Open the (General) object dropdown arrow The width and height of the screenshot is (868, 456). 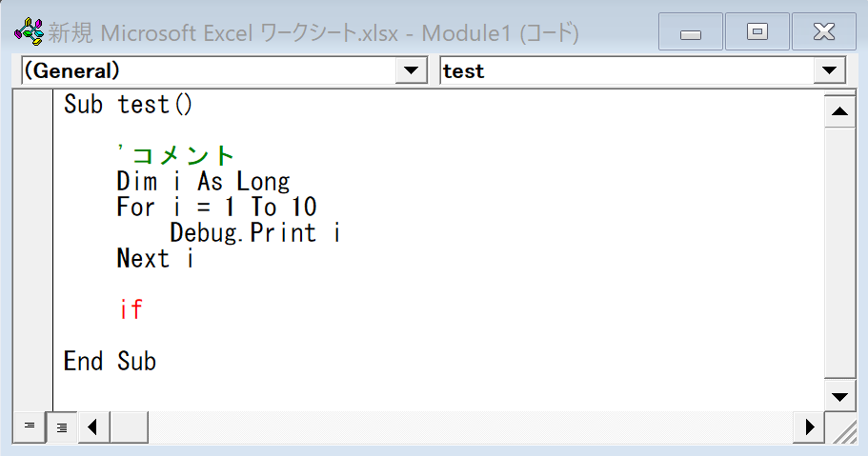[x=412, y=70]
